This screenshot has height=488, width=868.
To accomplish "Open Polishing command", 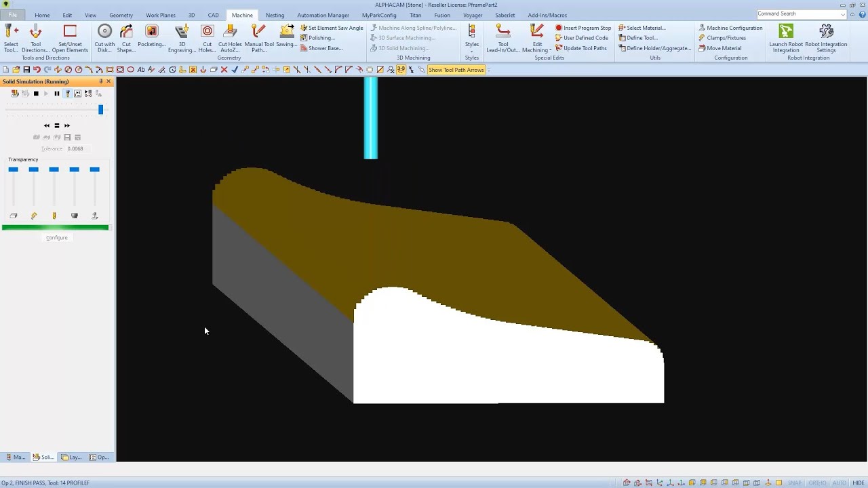I will [x=317, y=38].
